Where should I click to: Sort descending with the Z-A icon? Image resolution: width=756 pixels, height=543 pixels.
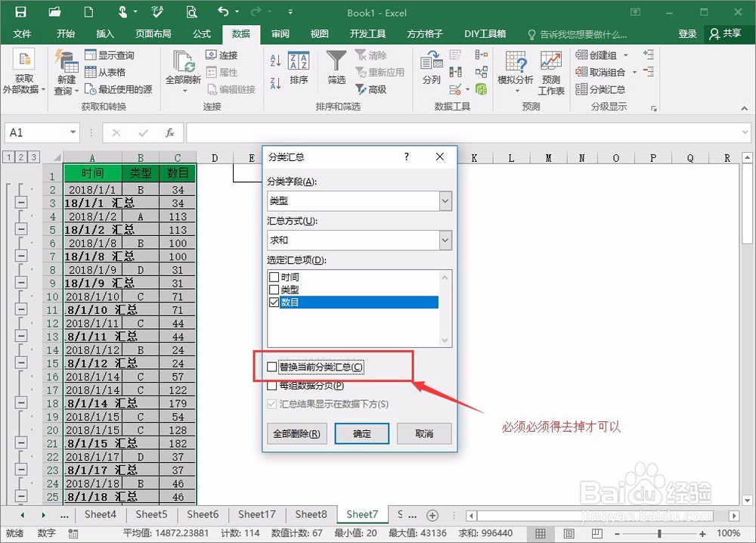275,83
